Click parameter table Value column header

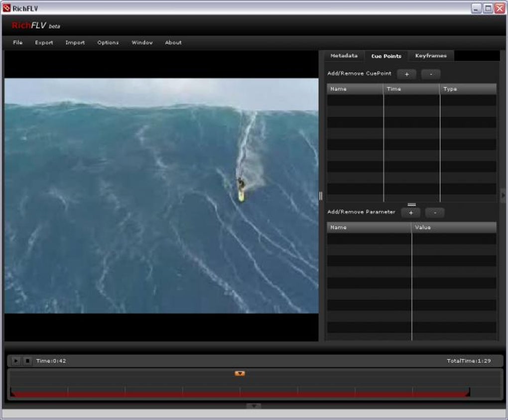tap(454, 227)
